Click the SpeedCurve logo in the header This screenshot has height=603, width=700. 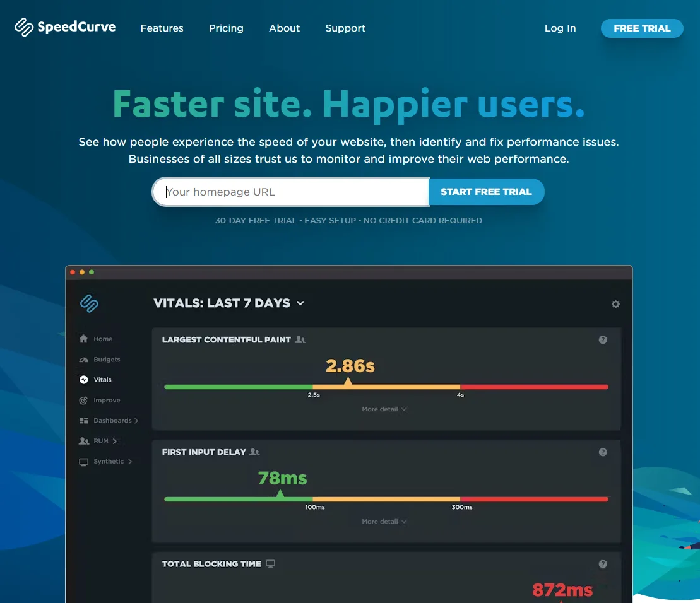pyautogui.click(x=65, y=27)
